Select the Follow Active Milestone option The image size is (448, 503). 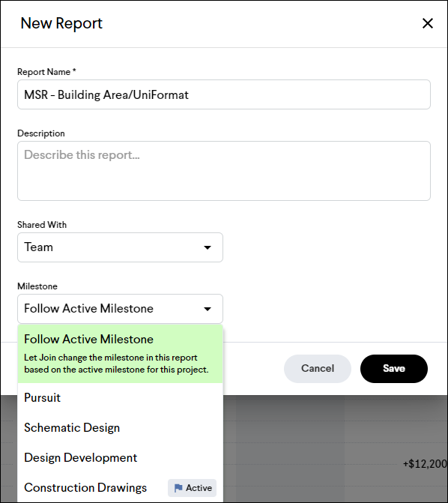pos(121,354)
